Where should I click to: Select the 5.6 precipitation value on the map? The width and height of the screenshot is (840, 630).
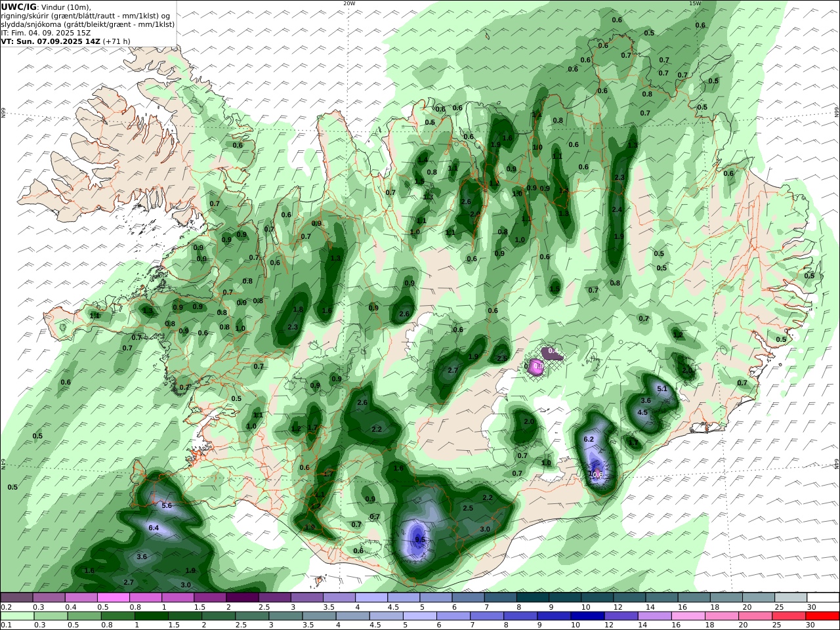(166, 505)
